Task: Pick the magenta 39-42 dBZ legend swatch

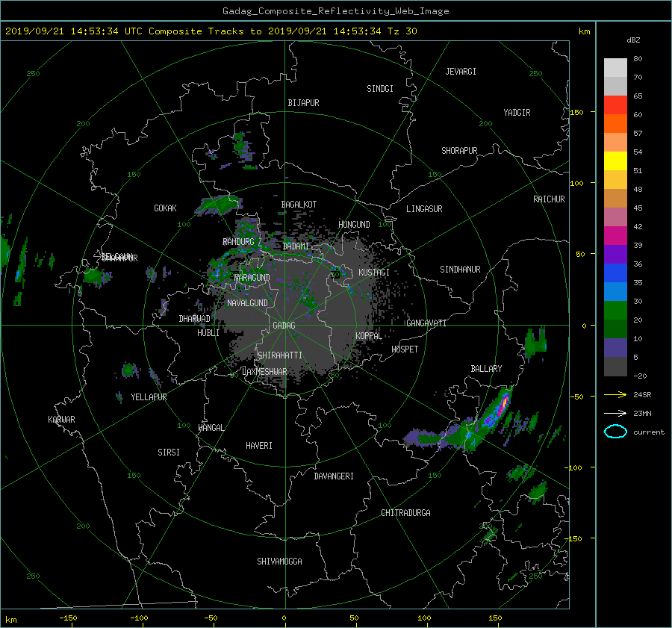Action: 615,235
